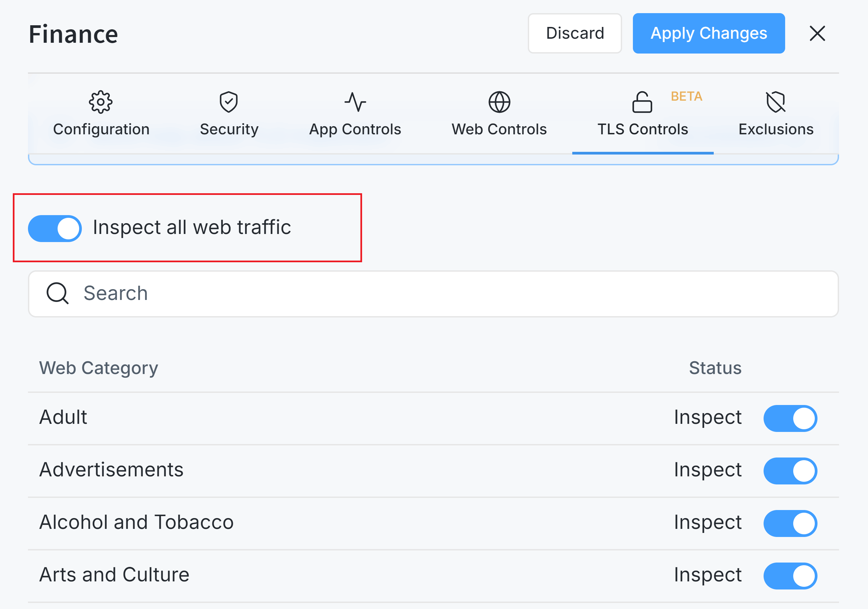
Task: Click the magnifying glass search icon
Action: (58, 293)
